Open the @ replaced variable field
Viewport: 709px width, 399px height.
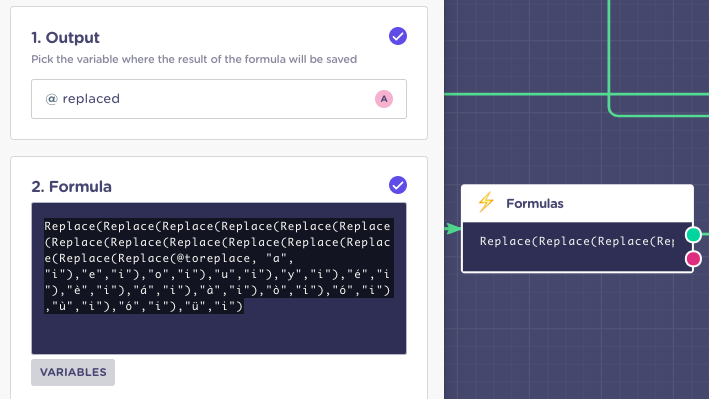coord(219,99)
